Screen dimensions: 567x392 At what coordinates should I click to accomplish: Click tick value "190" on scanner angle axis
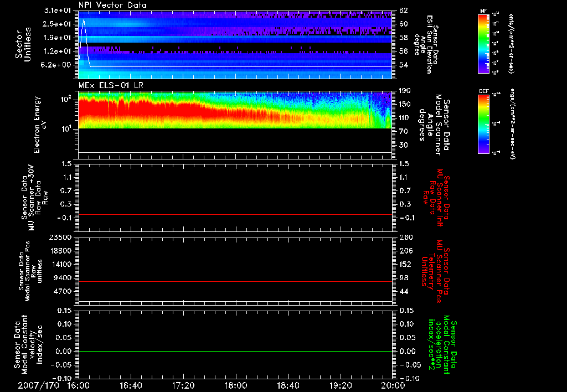point(405,90)
